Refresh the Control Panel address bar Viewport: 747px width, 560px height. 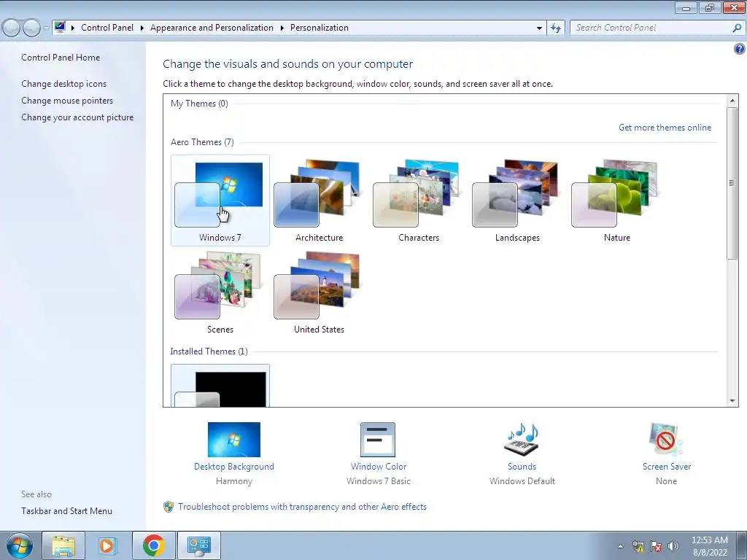[x=555, y=28]
